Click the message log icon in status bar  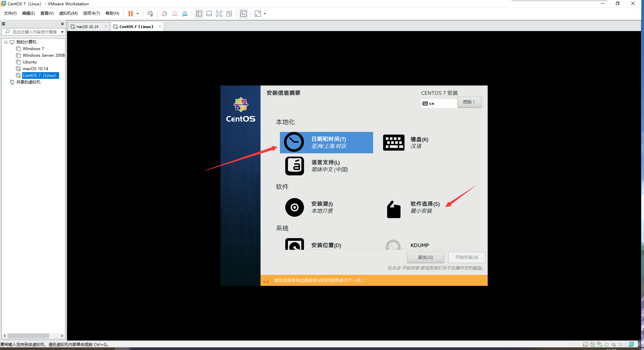pos(631,344)
